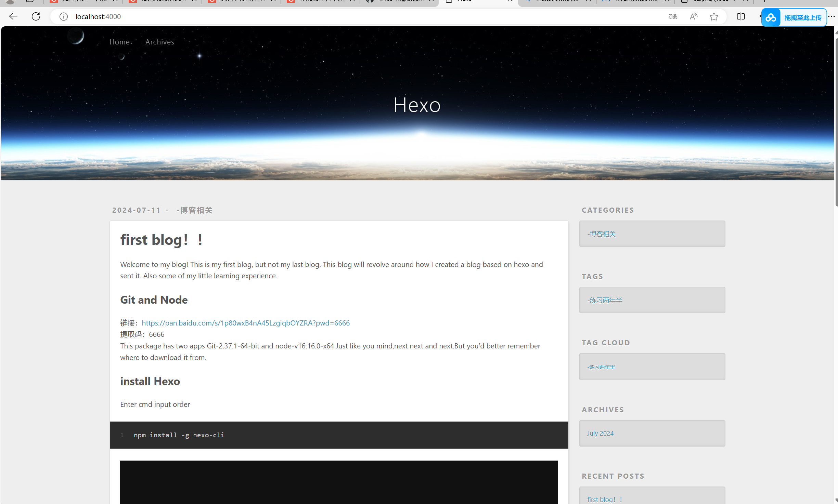Activate the read aloud icon
This screenshot has width=838, height=504.
click(x=693, y=16)
